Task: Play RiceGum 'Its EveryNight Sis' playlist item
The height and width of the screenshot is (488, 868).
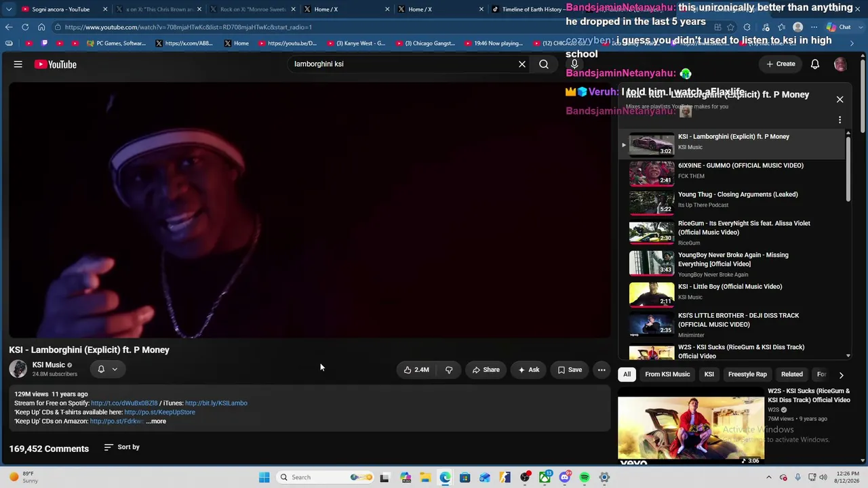Action: click(x=733, y=232)
